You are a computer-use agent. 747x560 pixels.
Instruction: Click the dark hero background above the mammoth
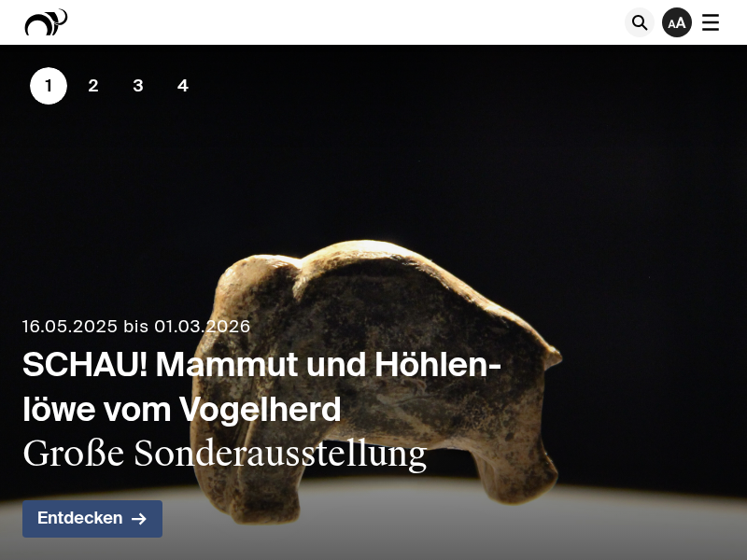pos(429,143)
